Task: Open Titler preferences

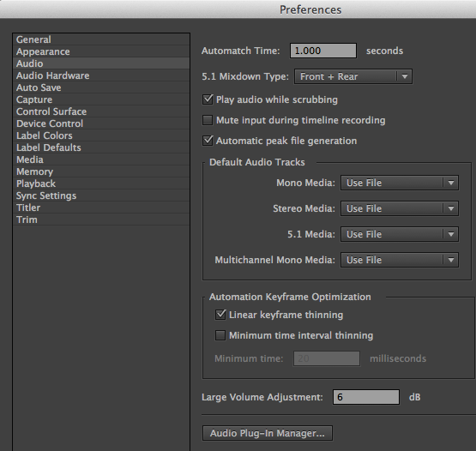Action: tap(101, 207)
